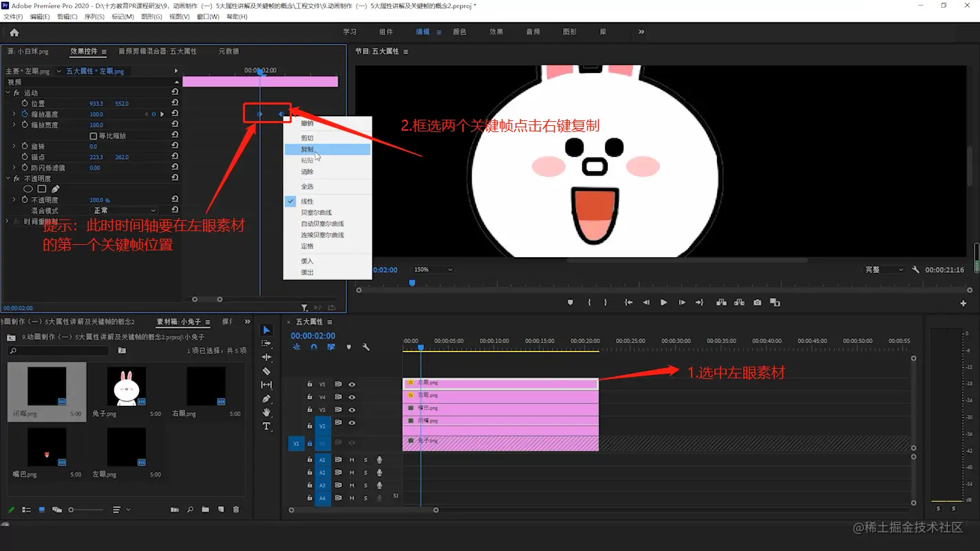Expand the 缩放宽度 property
This screenshot has width=980, height=551.
point(14,125)
